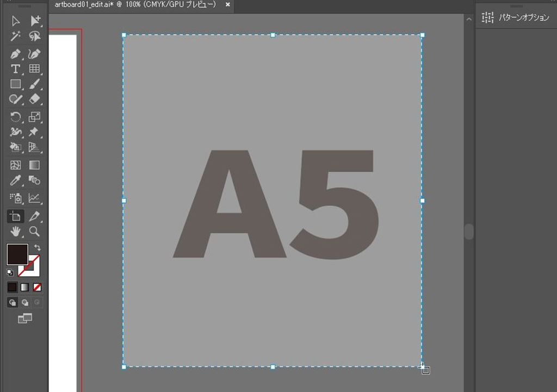Screen dimensions: 557x392
Task: Open the change screen mode menu
Action: tap(24, 319)
